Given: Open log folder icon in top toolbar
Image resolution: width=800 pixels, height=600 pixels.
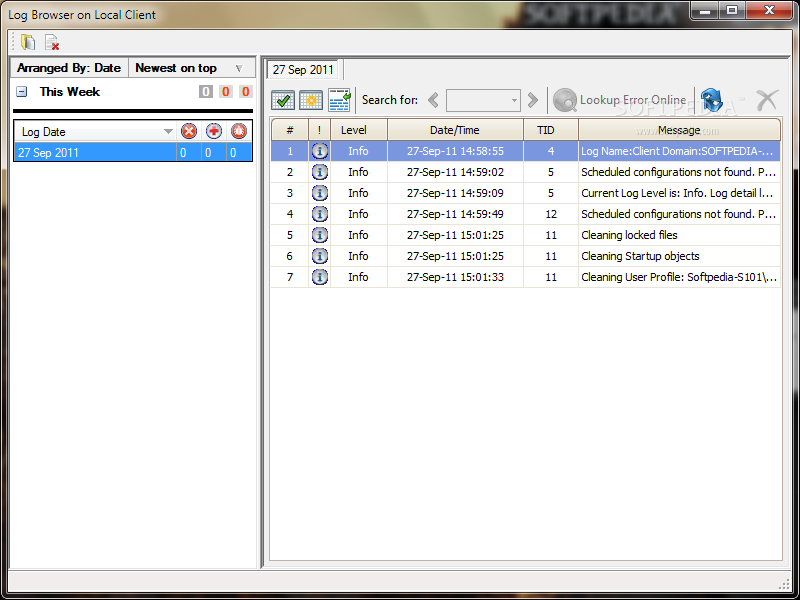Looking at the screenshot, I should click(28, 42).
